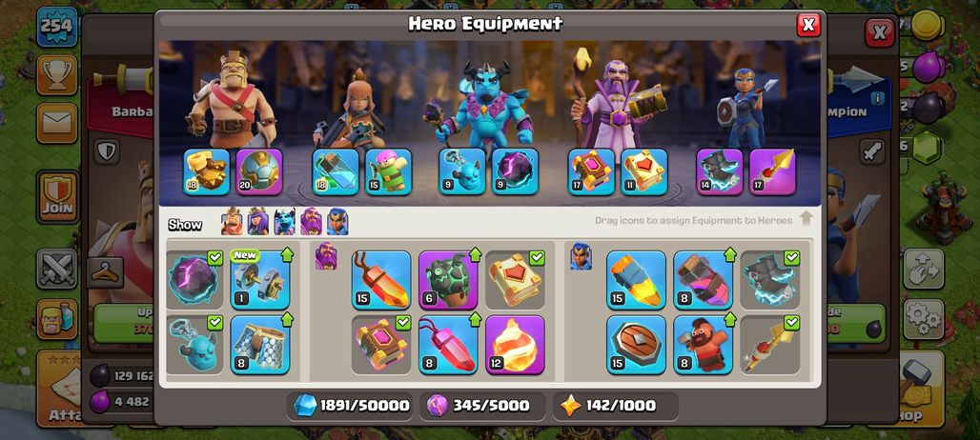
Task: Open the Starry Ore 142/1000 counter
Action: 616,406
